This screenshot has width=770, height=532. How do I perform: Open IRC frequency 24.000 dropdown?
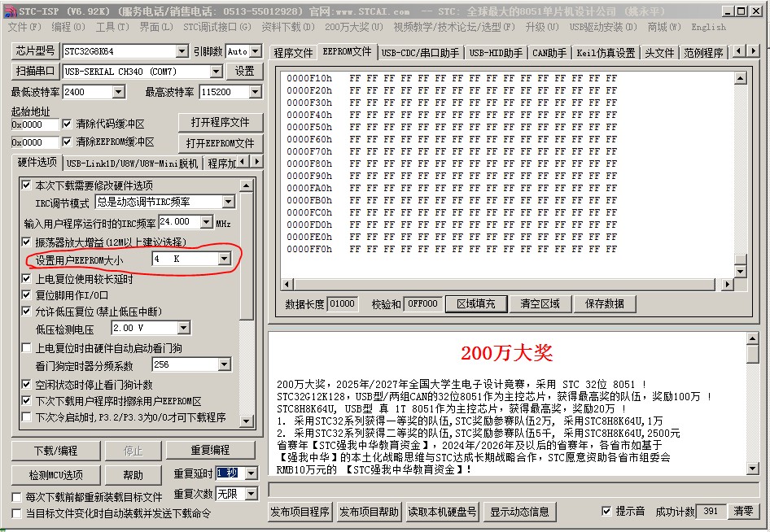click(207, 222)
